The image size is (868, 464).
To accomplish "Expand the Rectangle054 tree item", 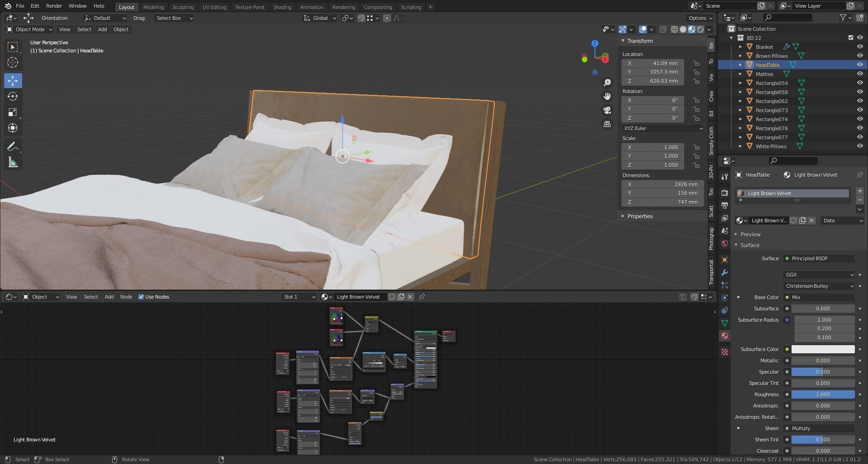I will pos(741,83).
